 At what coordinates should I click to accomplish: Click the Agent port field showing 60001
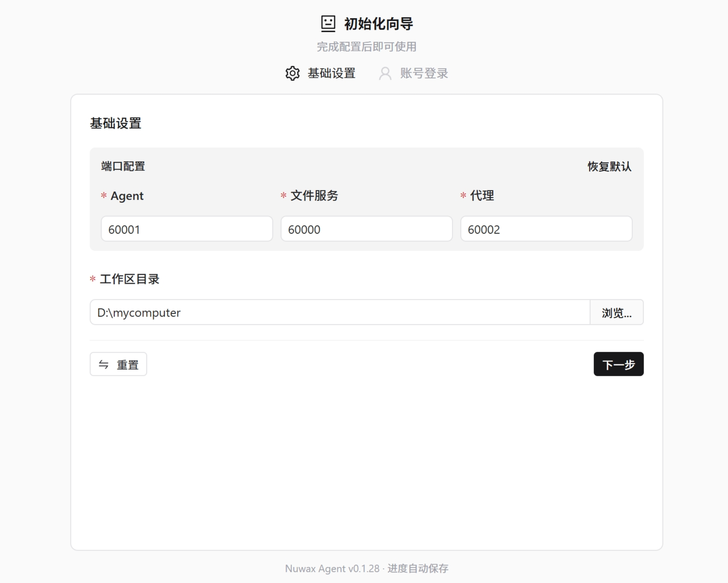coord(186,229)
